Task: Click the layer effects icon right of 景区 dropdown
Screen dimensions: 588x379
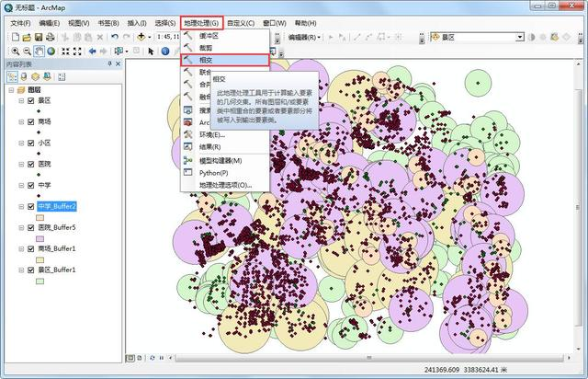Action: (x=531, y=37)
